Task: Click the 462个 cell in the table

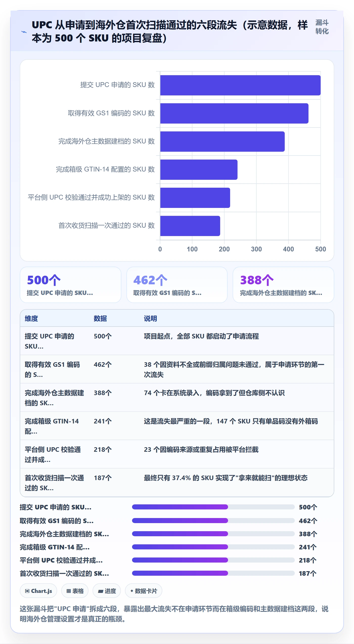Action: [x=103, y=364]
